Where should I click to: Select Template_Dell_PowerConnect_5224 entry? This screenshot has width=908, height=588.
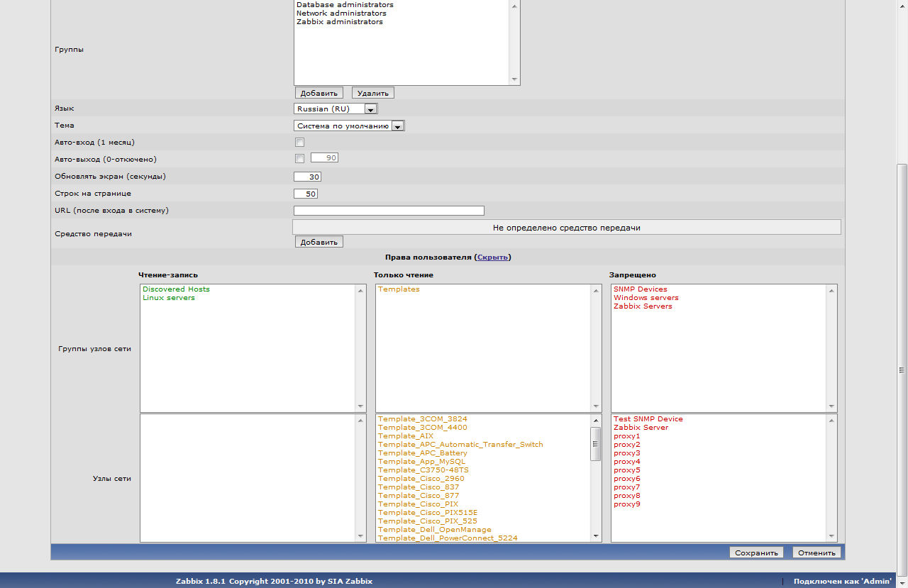pos(448,538)
